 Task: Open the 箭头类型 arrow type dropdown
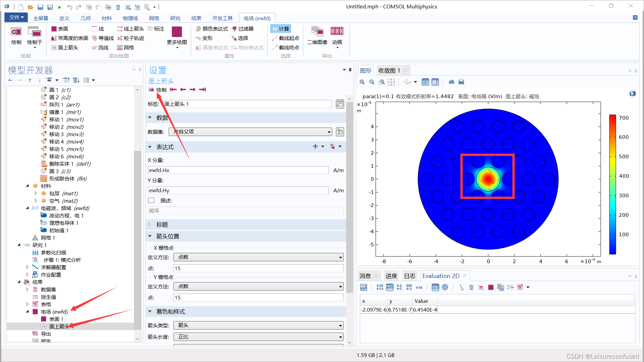pyautogui.click(x=259, y=325)
